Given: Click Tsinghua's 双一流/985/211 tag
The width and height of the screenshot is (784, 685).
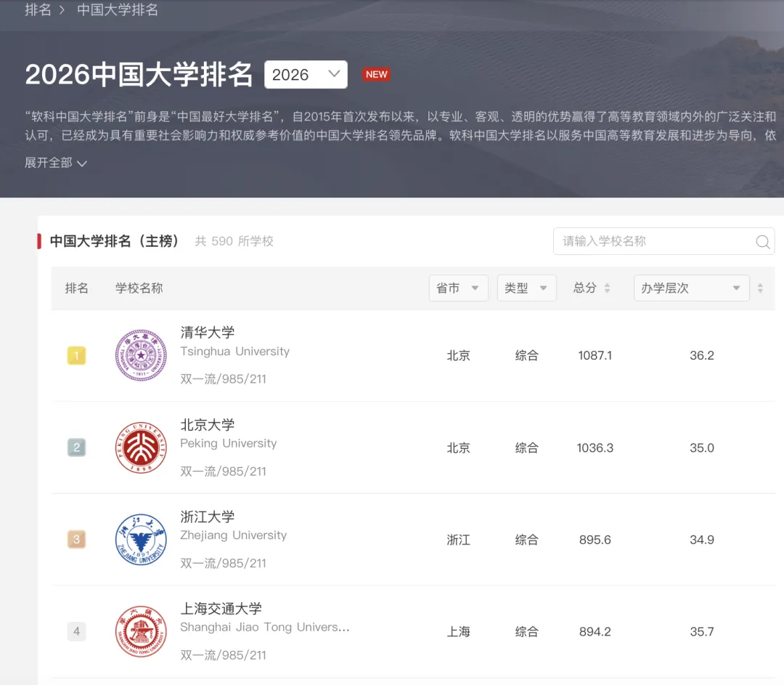Looking at the screenshot, I should 223,379.
